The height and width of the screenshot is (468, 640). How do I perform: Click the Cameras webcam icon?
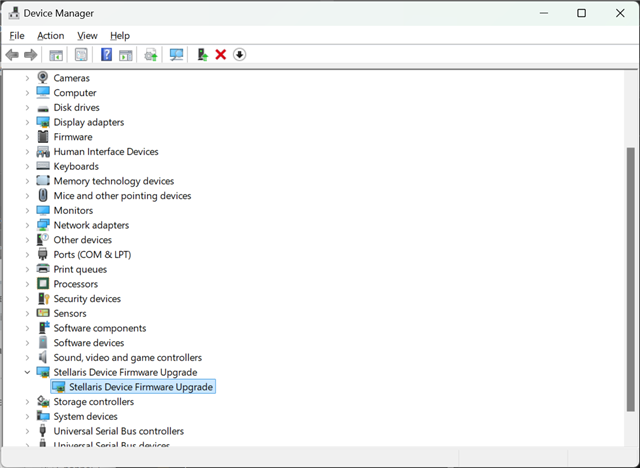click(43, 78)
